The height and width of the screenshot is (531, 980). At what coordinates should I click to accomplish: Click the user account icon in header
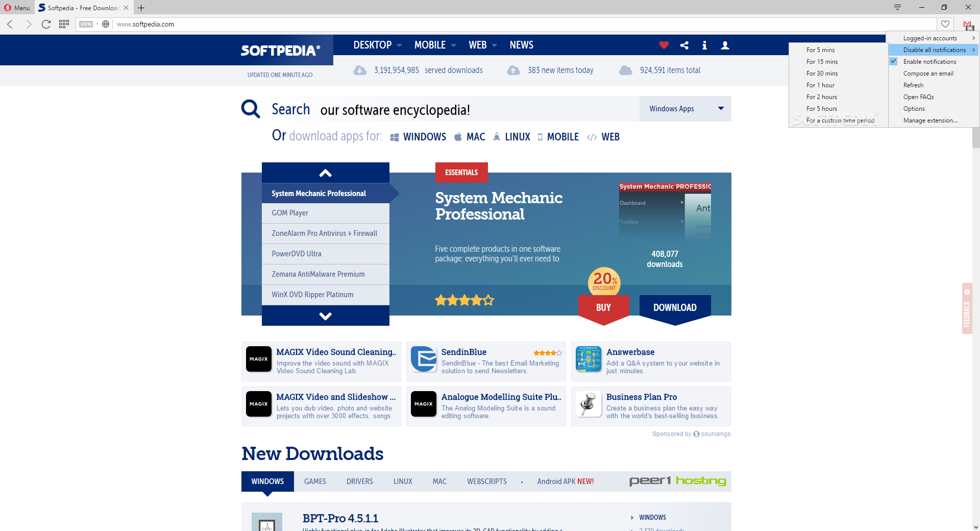[725, 45]
